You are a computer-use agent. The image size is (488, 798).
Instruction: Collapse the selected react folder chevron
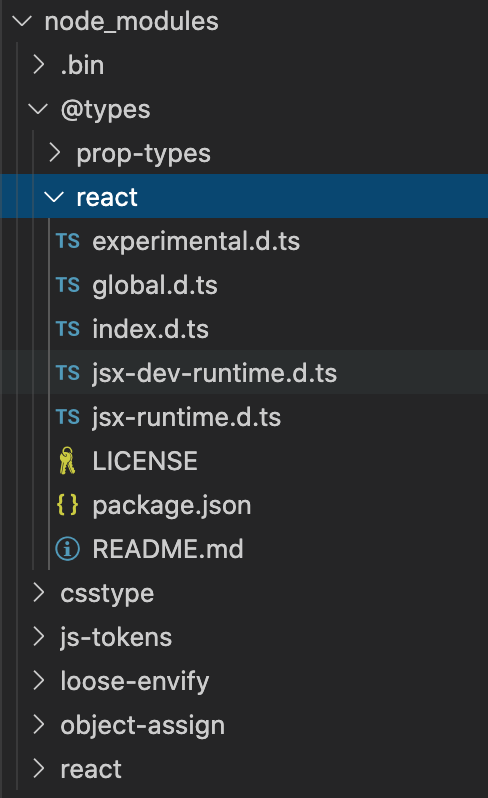(54, 197)
